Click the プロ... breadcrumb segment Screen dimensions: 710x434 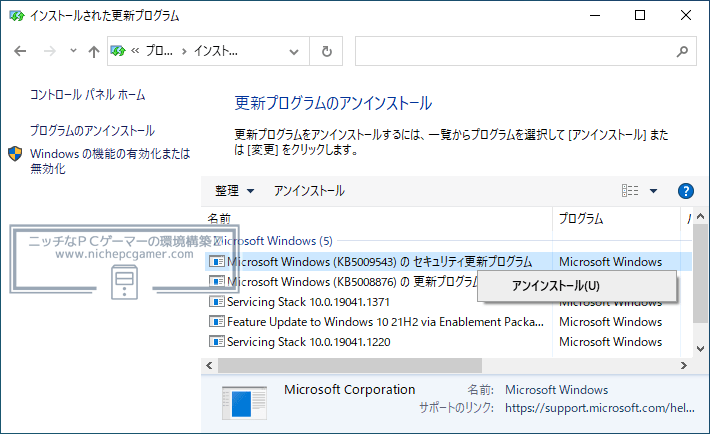coord(159,51)
